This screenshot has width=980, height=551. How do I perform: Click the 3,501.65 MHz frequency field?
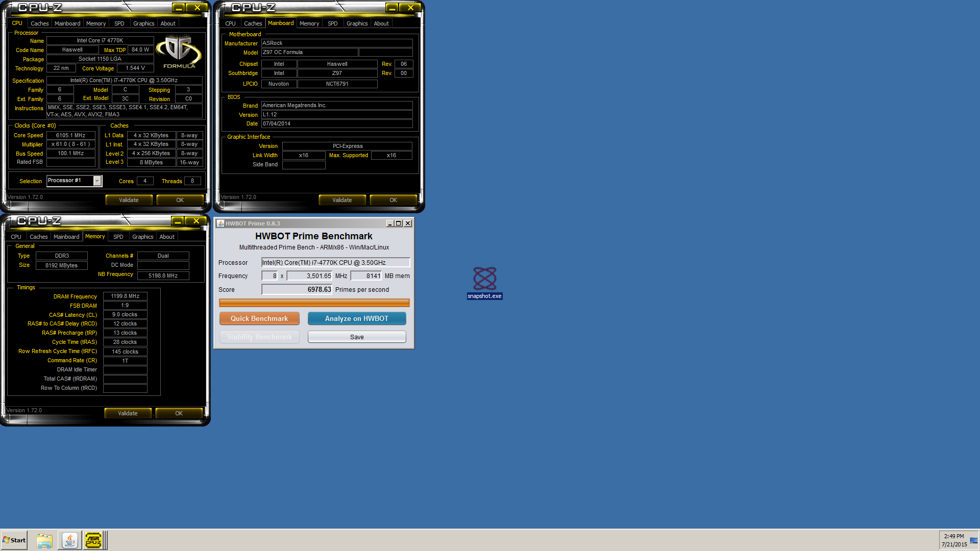pyautogui.click(x=310, y=275)
